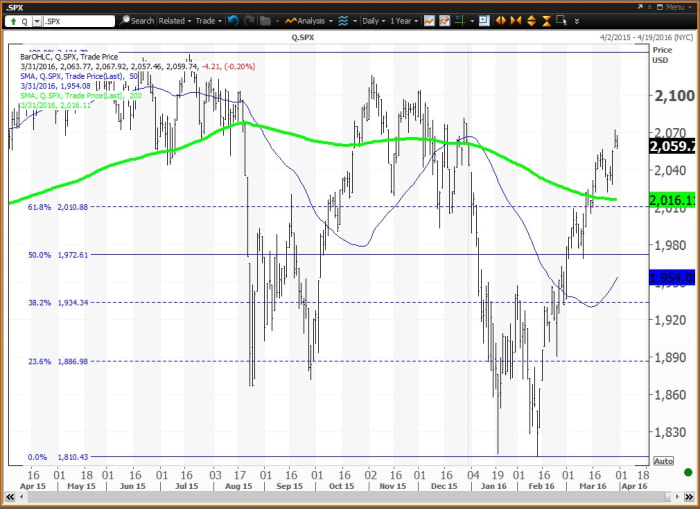Click the window restore icon beside Menu
Screen dimensions: 700x509
pos(658,7)
